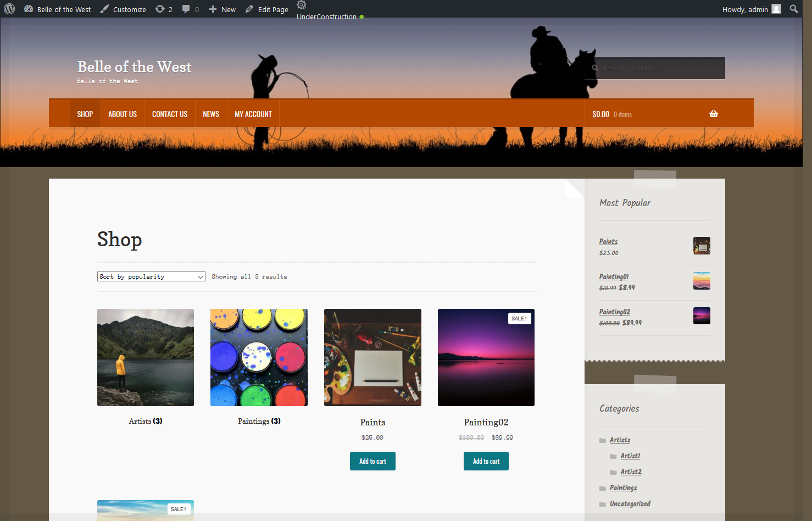
Task: Click the folder icon beside Paintings
Action: coord(603,488)
